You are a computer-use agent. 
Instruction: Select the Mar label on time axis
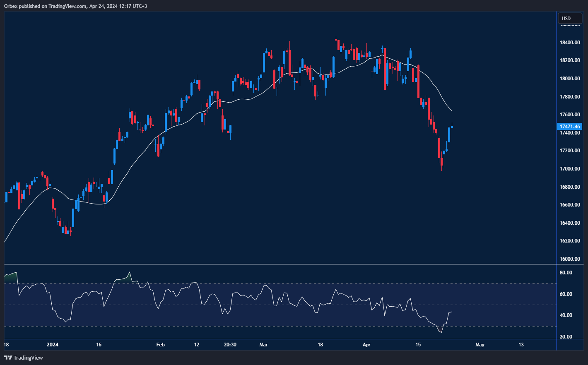tap(264, 344)
